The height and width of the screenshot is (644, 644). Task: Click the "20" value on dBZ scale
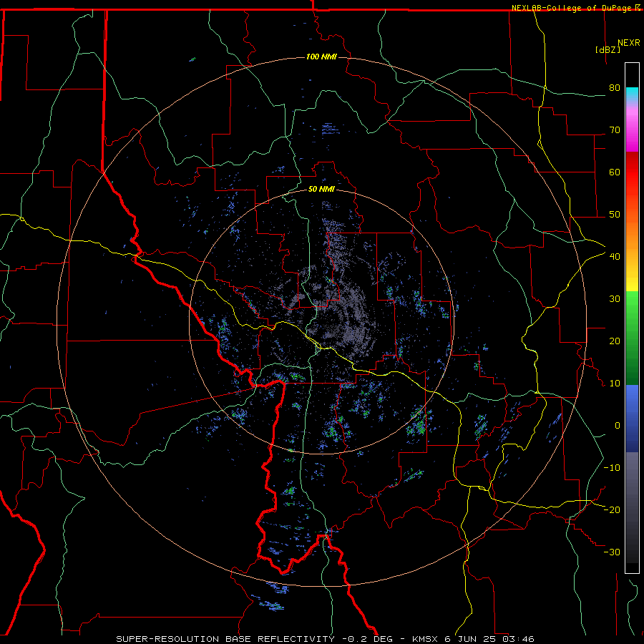pyautogui.click(x=615, y=341)
